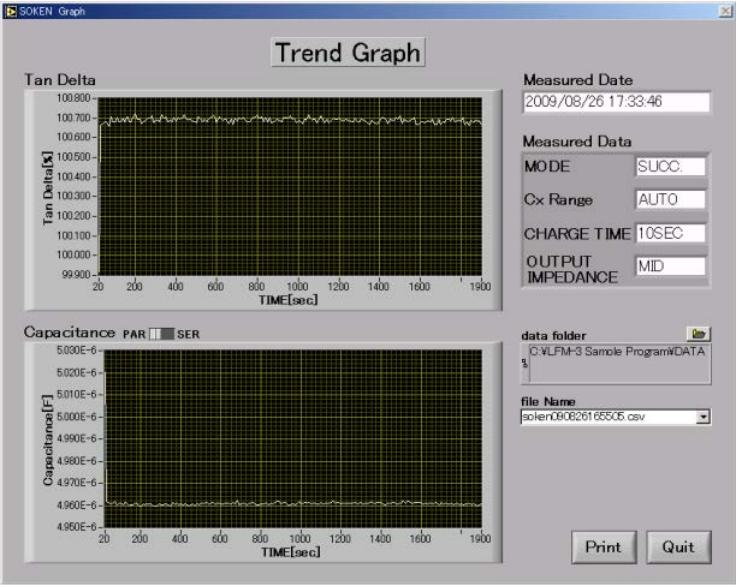Click the MODE value field showing SUCC.
The image size is (737, 585).
pyautogui.click(x=670, y=167)
